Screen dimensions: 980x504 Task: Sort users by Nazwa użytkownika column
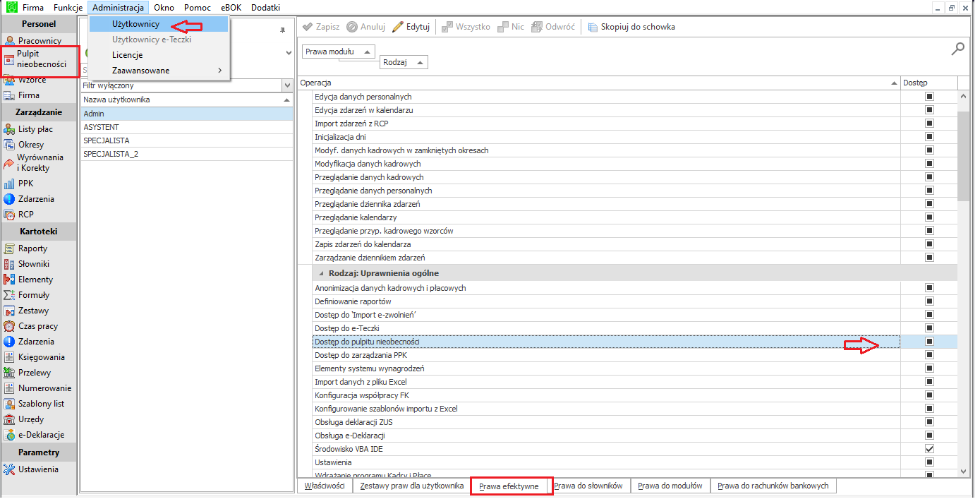point(187,100)
